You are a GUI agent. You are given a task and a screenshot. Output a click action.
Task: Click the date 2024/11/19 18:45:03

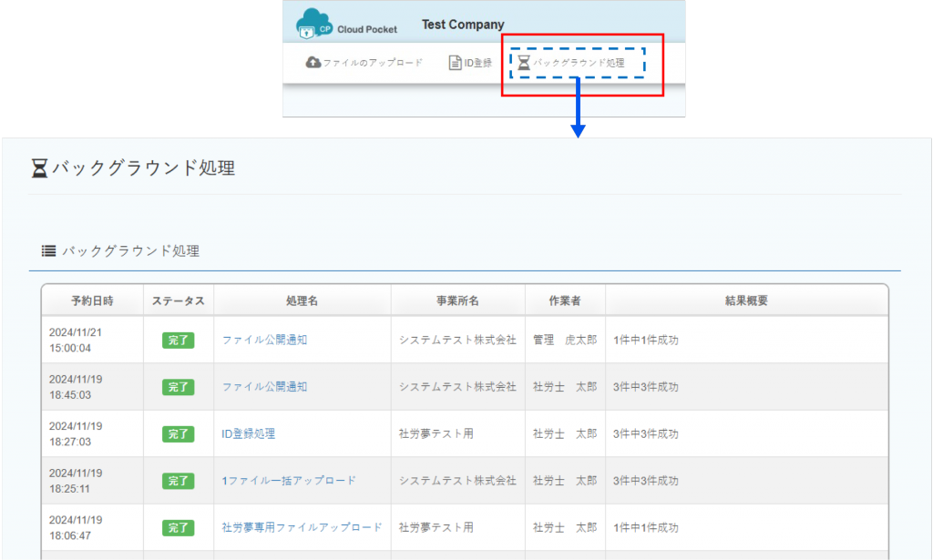pyautogui.click(x=76, y=387)
